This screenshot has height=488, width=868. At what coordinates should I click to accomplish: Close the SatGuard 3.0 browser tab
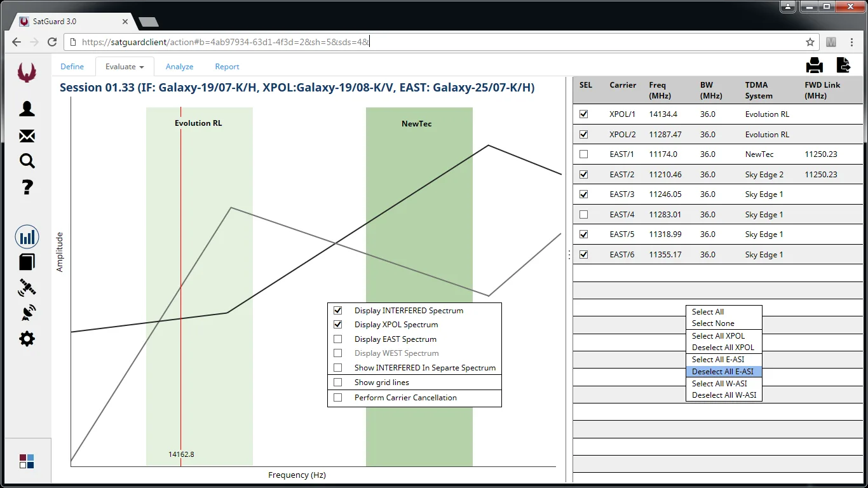coord(125,22)
